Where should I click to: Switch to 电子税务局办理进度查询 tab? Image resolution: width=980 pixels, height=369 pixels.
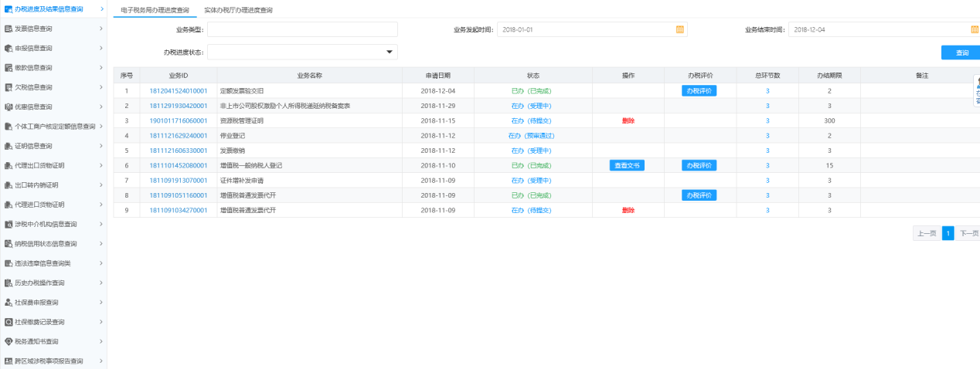click(x=155, y=10)
